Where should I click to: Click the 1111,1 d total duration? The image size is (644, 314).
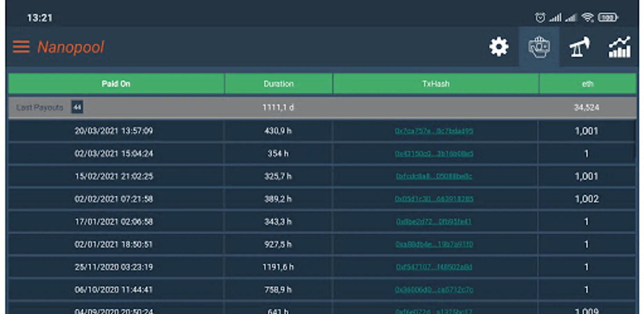pos(278,107)
